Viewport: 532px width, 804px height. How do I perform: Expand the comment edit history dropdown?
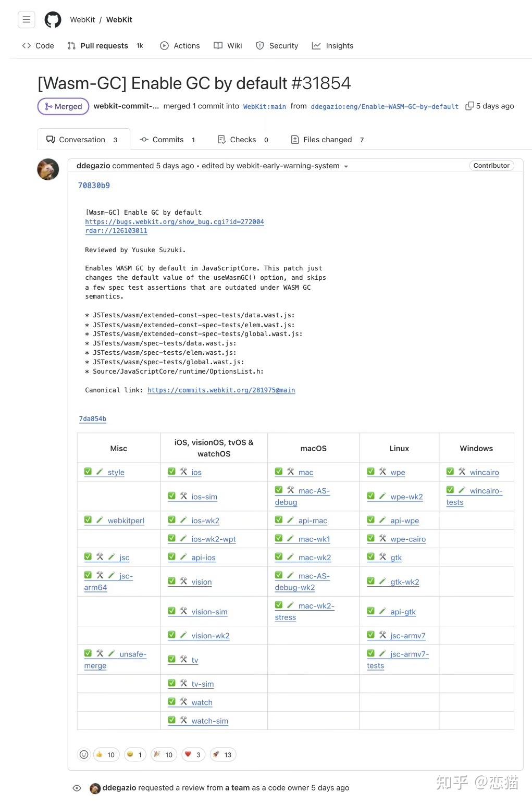point(346,167)
